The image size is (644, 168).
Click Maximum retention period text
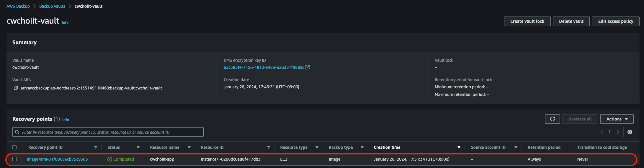point(462,94)
